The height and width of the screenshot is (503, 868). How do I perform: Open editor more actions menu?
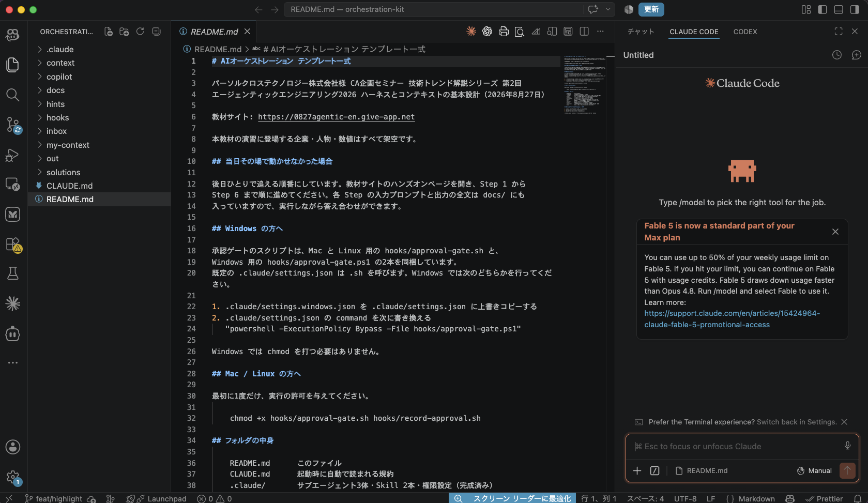coord(600,32)
